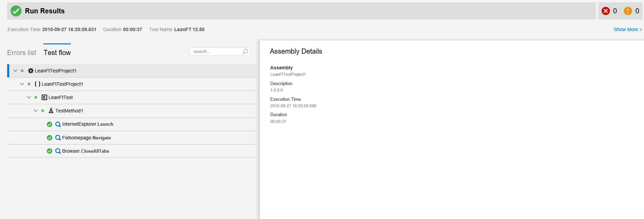The height and width of the screenshot is (219, 644).
Task: Switch to the Errors list tab
Action: (22, 53)
